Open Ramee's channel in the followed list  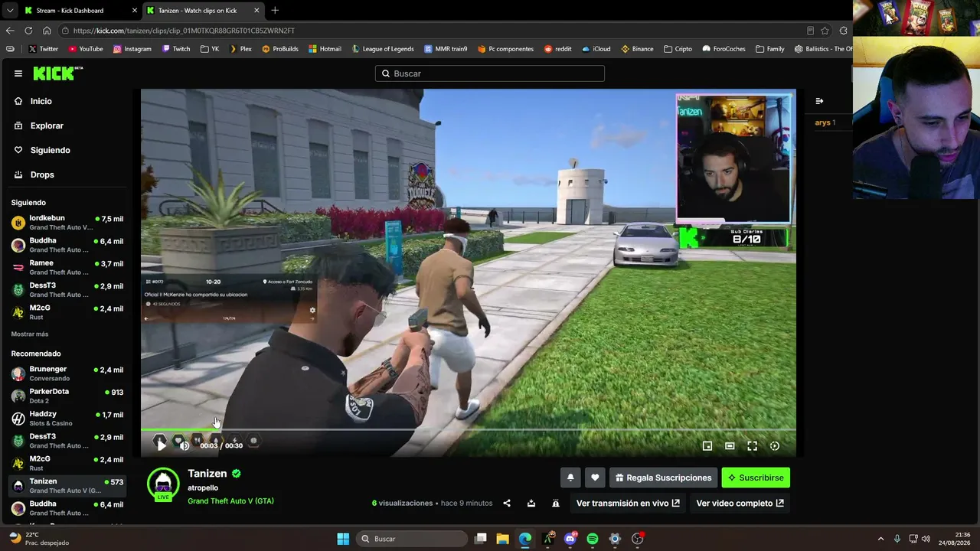click(x=67, y=267)
